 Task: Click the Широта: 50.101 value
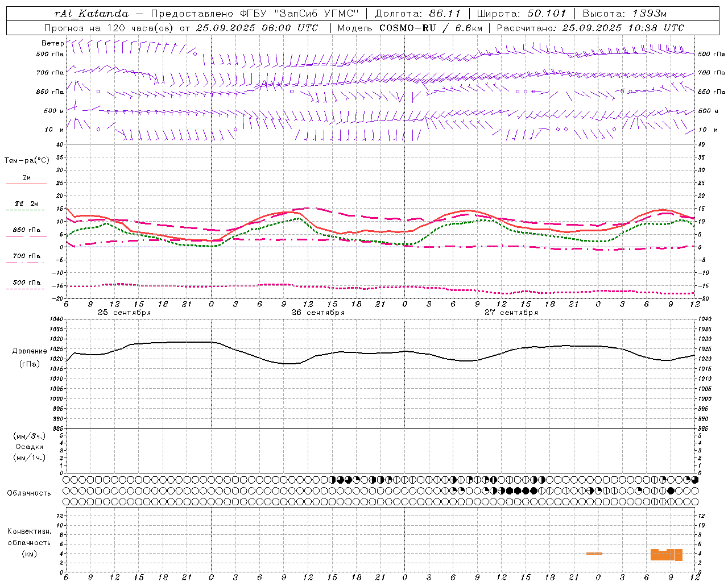522,14
